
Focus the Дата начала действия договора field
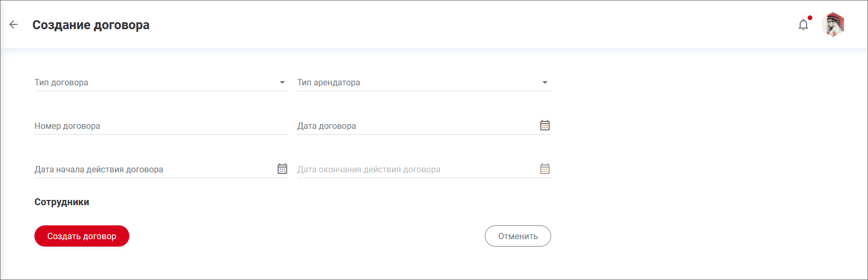click(154, 170)
